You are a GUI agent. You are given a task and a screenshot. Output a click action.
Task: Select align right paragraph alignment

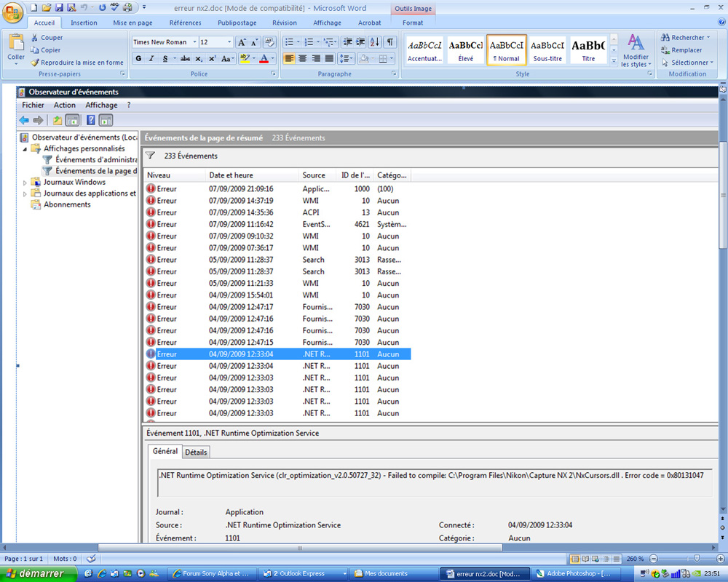click(x=316, y=58)
